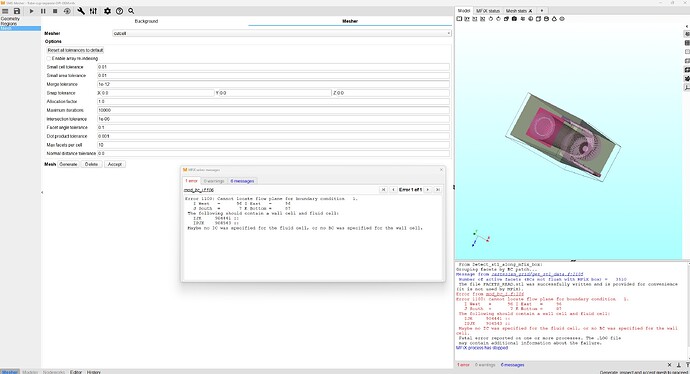Open the help icon
Image resolution: width=690 pixels, height=374 pixels.
pos(119,11)
